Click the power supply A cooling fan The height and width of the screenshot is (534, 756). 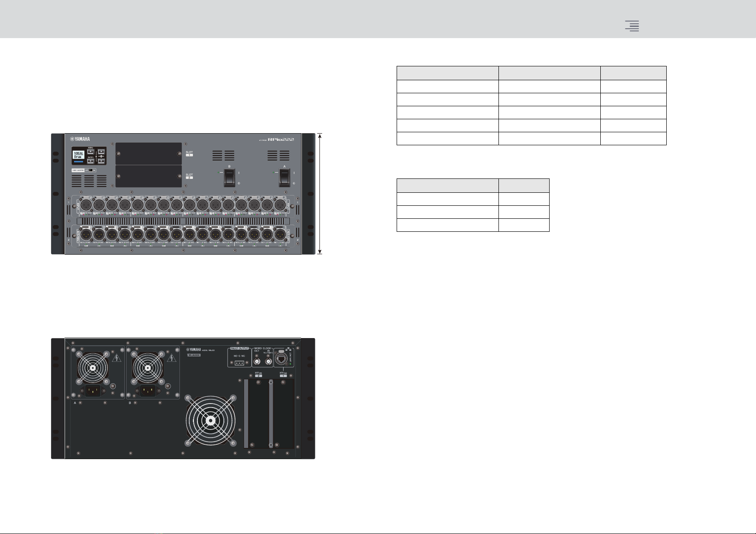click(93, 367)
